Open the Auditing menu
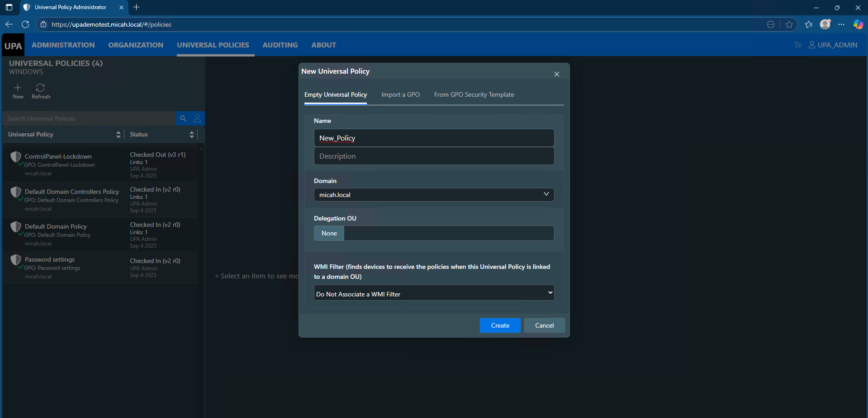 coord(280,45)
